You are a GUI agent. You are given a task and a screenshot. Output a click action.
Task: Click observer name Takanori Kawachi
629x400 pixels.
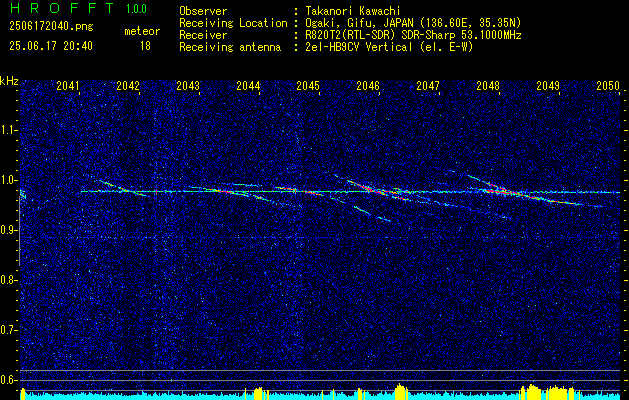(352, 11)
